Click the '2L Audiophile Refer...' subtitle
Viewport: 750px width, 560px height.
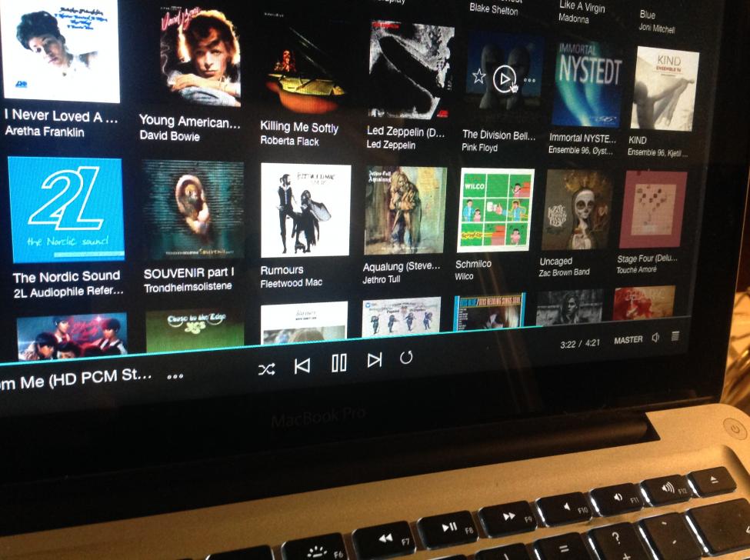(68, 292)
